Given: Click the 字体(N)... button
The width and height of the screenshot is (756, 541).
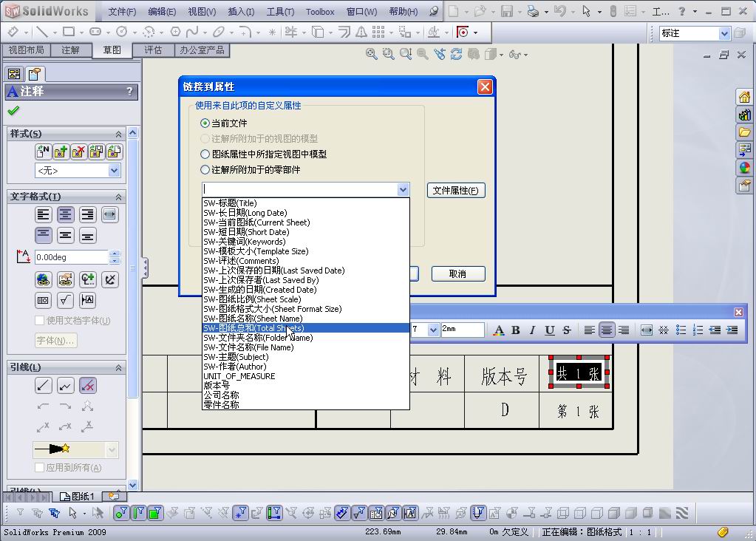Looking at the screenshot, I should (56, 341).
